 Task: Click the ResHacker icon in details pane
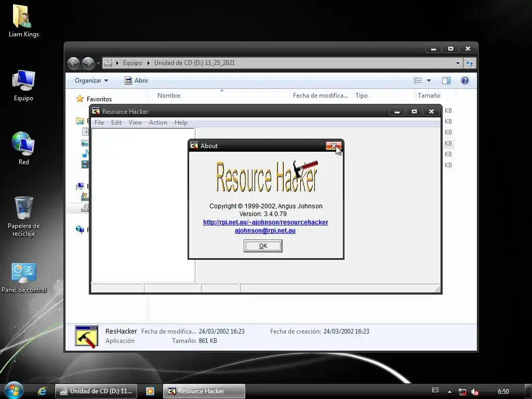click(x=87, y=336)
